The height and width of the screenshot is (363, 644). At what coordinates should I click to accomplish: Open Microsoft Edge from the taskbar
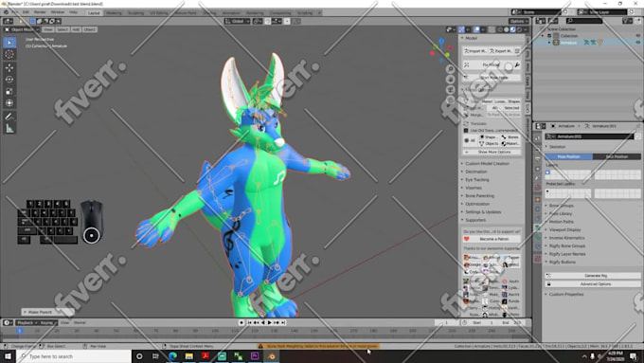[172, 356]
